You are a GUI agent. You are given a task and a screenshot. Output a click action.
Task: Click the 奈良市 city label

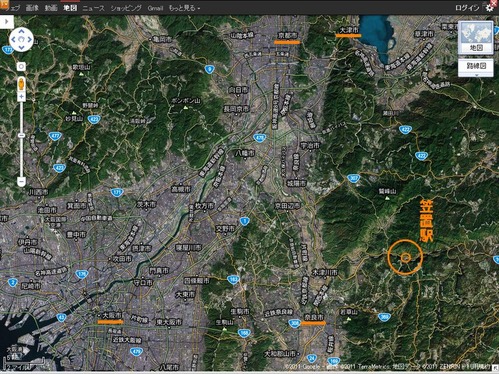(x=314, y=317)
